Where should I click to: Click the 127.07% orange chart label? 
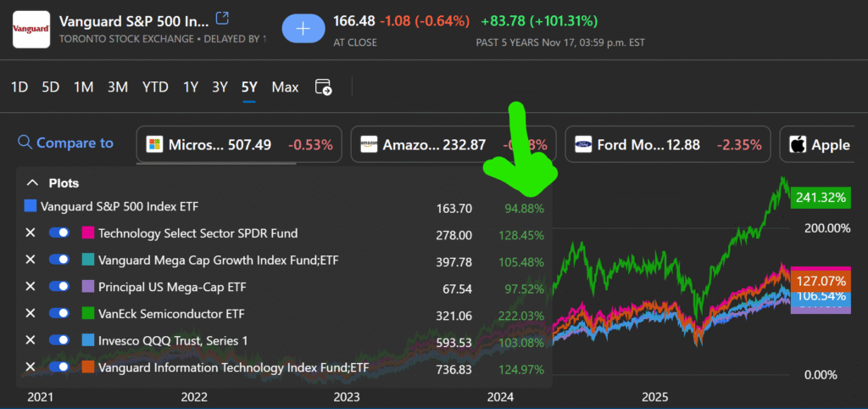click(x=821, y=280)
